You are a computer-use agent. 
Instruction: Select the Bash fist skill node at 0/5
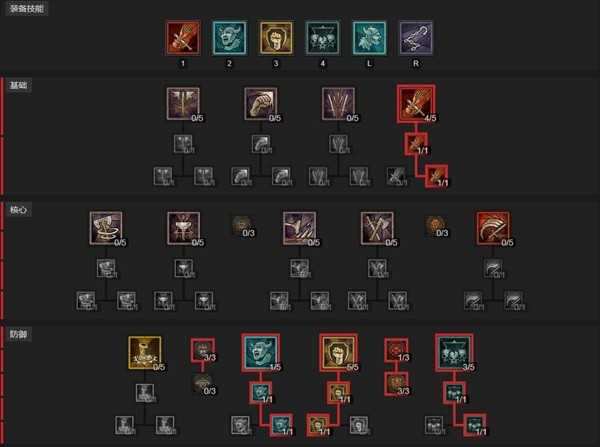click(x=261, y=104)
